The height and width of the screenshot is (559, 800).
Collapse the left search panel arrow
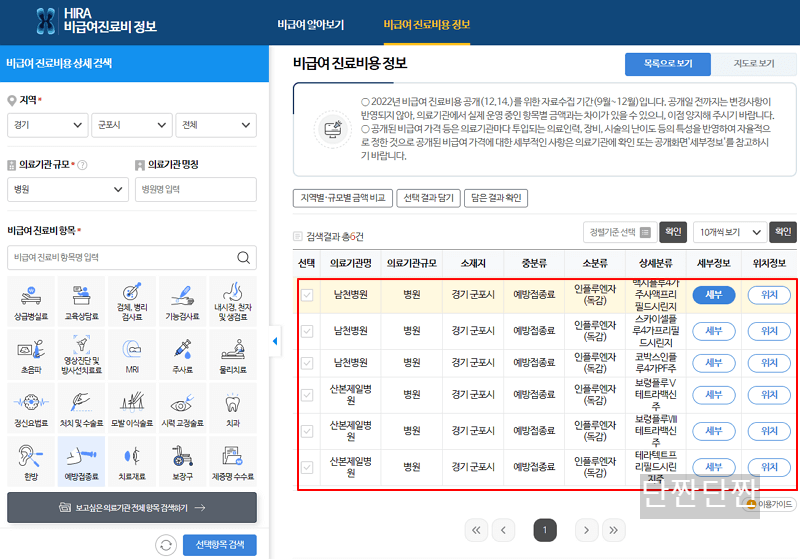pyautogui.click(x=275, y=341)
